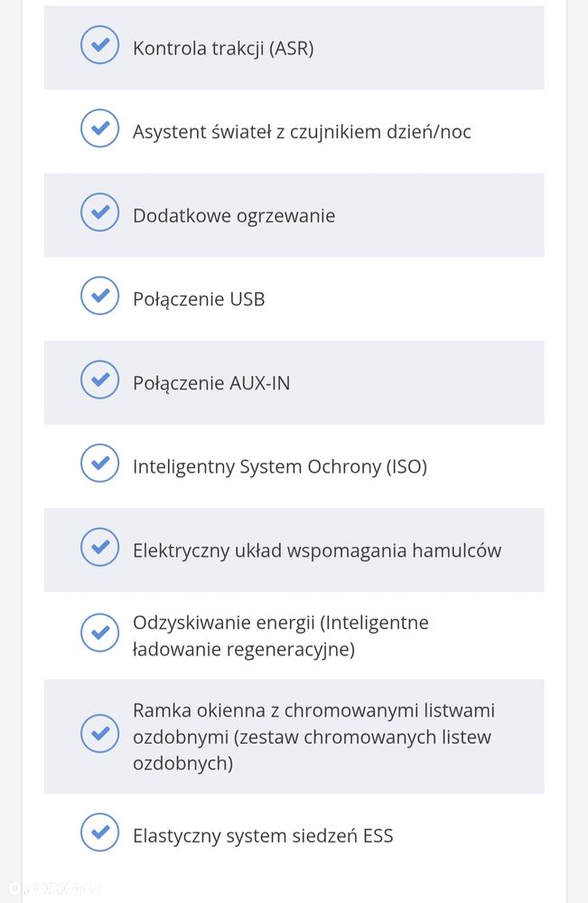Select the Dodatkowe ogrzewanie feature text
588x903 pixels.
click(x=234, y=216)
